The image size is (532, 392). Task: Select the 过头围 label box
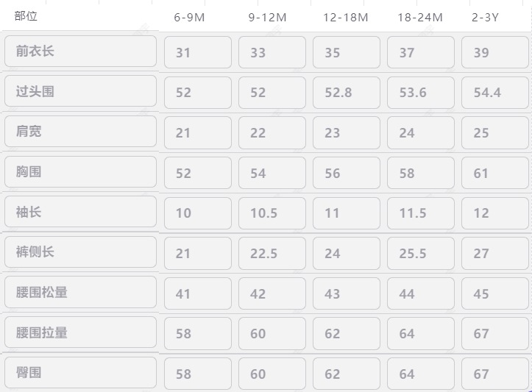point(80,92)
